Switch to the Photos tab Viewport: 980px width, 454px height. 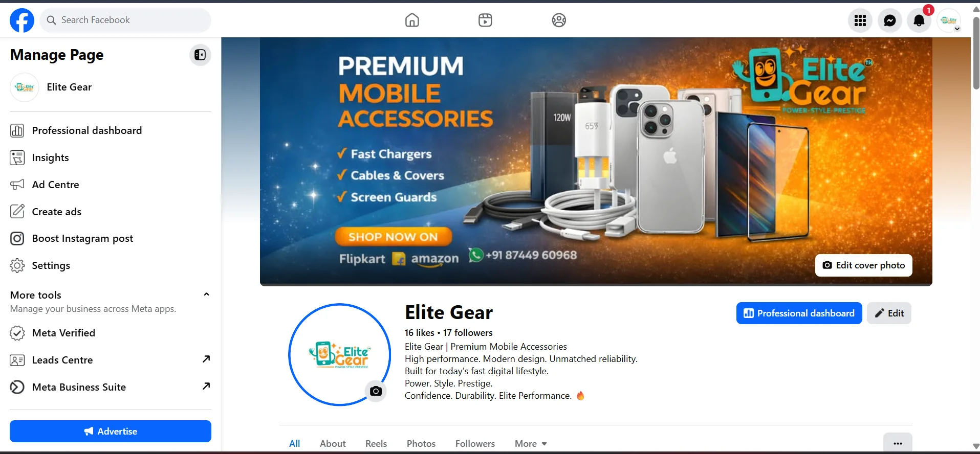click(x=421, y=443)
